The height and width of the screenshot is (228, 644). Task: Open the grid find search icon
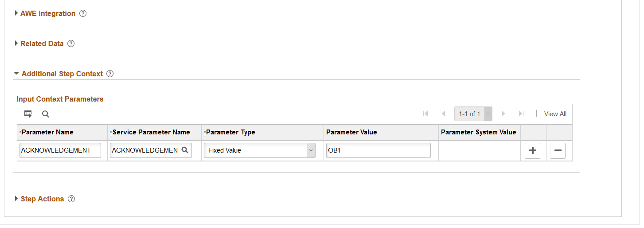(x=46, y=114)
